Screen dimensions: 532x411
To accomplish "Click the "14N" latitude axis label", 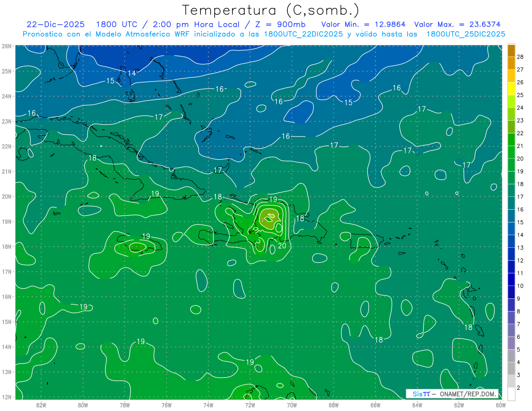I will coord(7,347).
